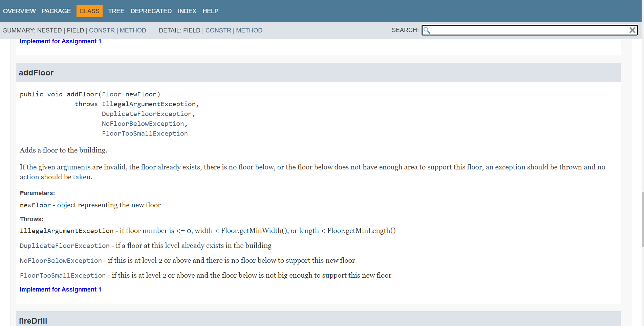Click the X to clear the search box
Screen dimensions: 644x326
pyautogui.click(x=632, y=30)
